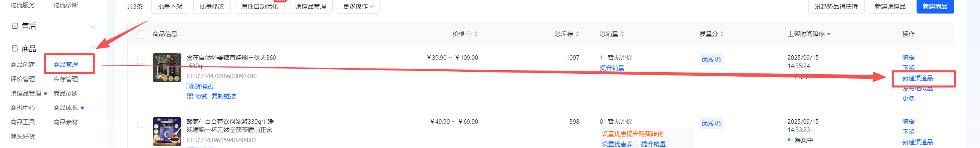Sort by 总销量 using sort arrows
This screenshot has width=980, height=148.
pos(622,34)
